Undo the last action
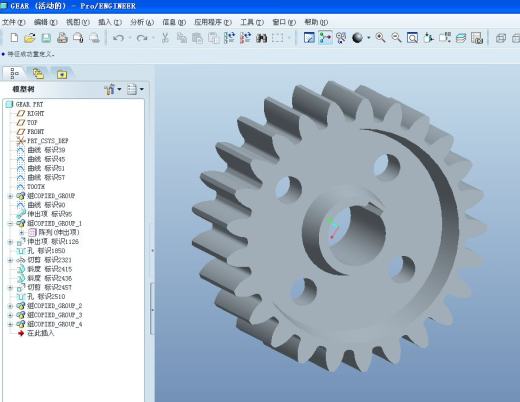Screen dimensions: 520x402 118,38
